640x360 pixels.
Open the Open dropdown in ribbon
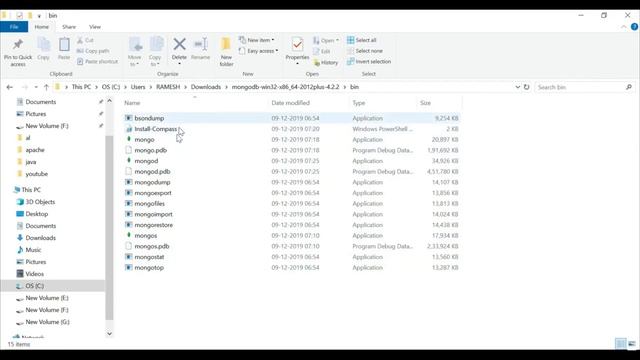coord(326,40)
